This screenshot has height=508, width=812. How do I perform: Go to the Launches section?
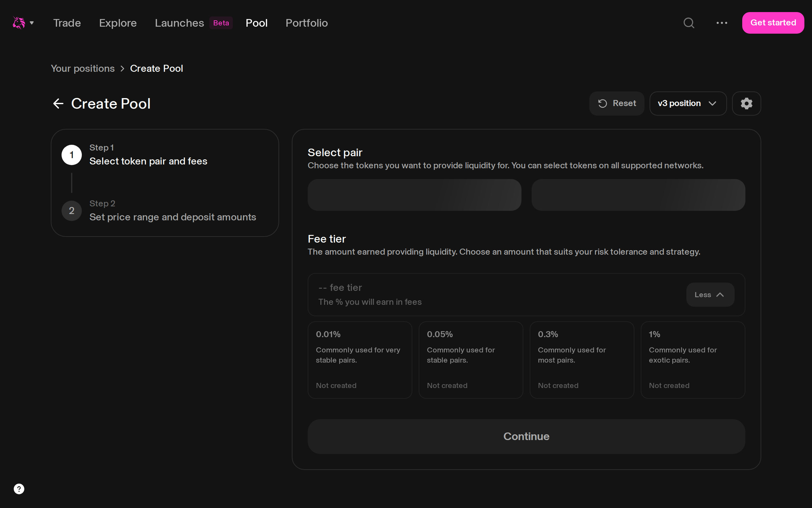(x=180, y=23)
